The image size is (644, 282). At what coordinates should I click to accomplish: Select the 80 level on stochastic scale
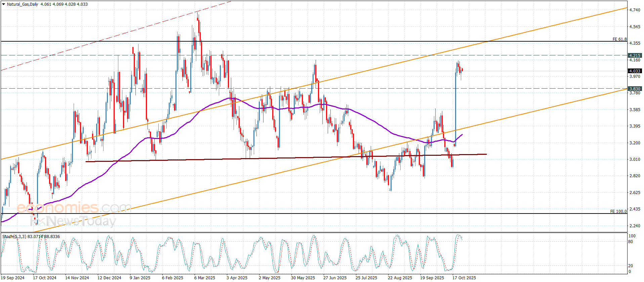click(631, 241)
